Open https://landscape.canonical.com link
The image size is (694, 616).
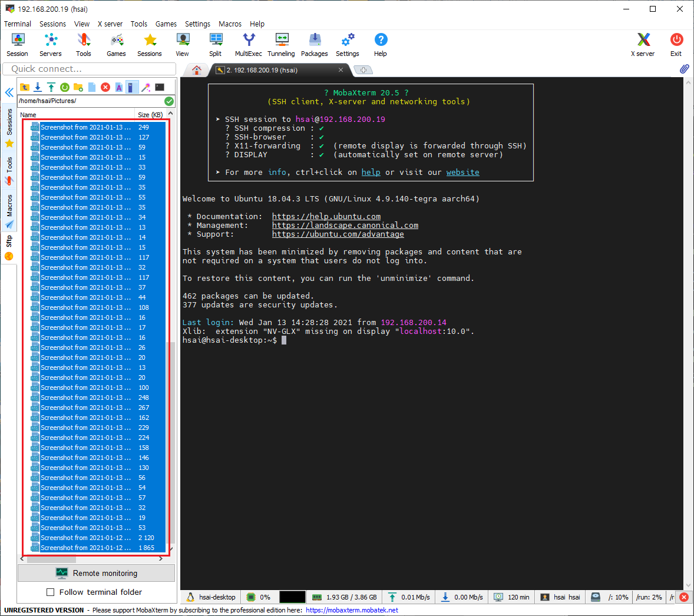click(x=345, y=225)
